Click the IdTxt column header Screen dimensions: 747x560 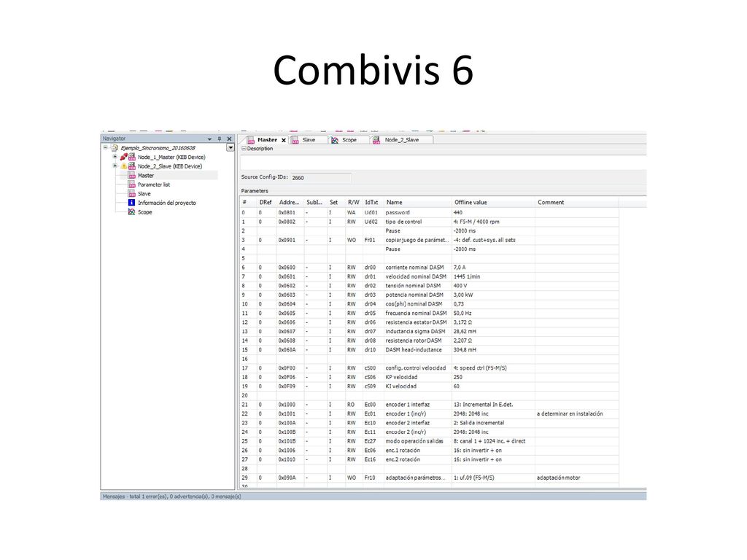coord(373,203)
